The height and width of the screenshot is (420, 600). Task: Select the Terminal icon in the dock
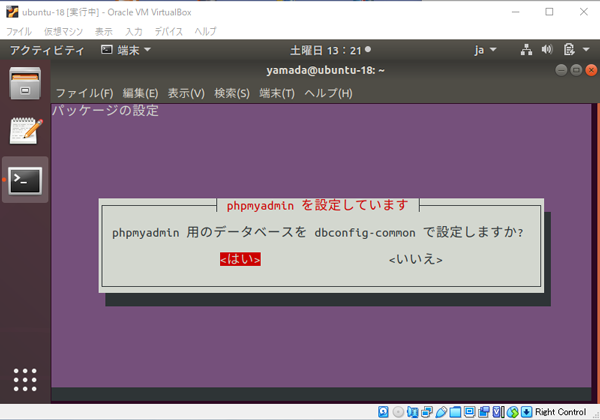[x=25, y=181]
